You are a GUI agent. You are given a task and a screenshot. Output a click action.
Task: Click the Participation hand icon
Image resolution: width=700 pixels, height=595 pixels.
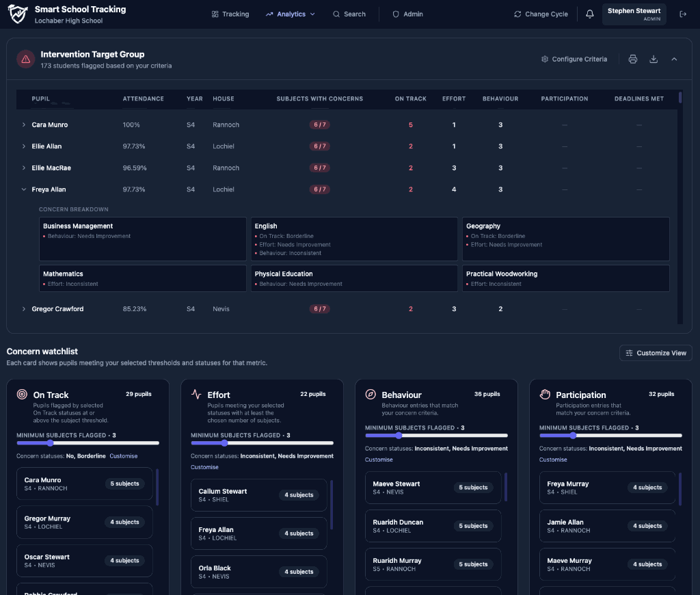pyautogui.click(x=545, y=394)
